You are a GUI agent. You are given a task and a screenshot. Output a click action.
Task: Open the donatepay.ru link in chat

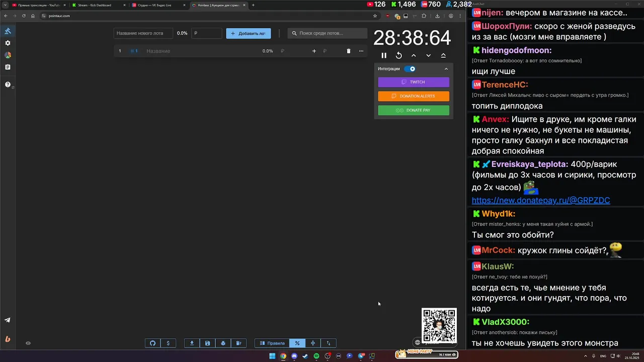point(541,200)
